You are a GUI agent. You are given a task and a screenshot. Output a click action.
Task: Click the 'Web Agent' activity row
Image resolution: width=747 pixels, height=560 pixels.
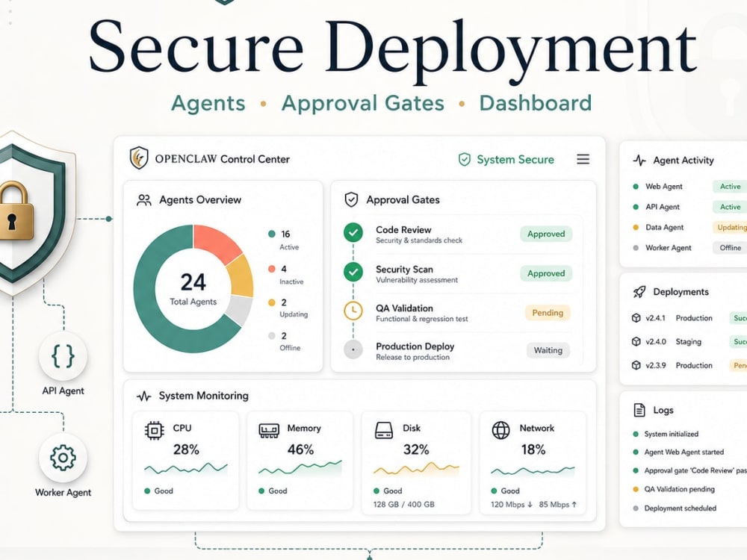click(x=689, y=187)
